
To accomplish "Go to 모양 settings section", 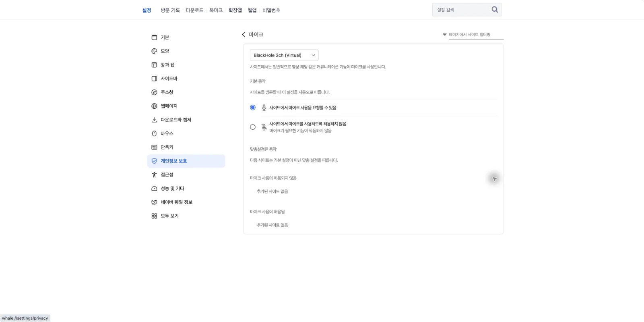I will [186, 51].
